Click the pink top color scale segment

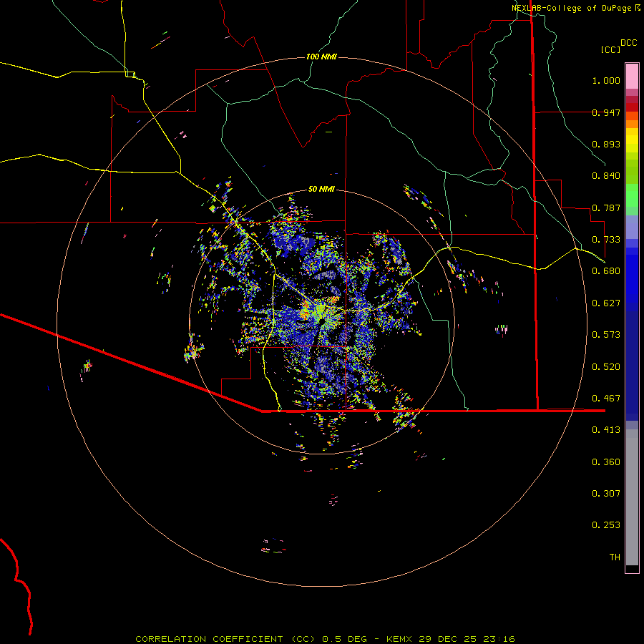[x=632, y=76]
